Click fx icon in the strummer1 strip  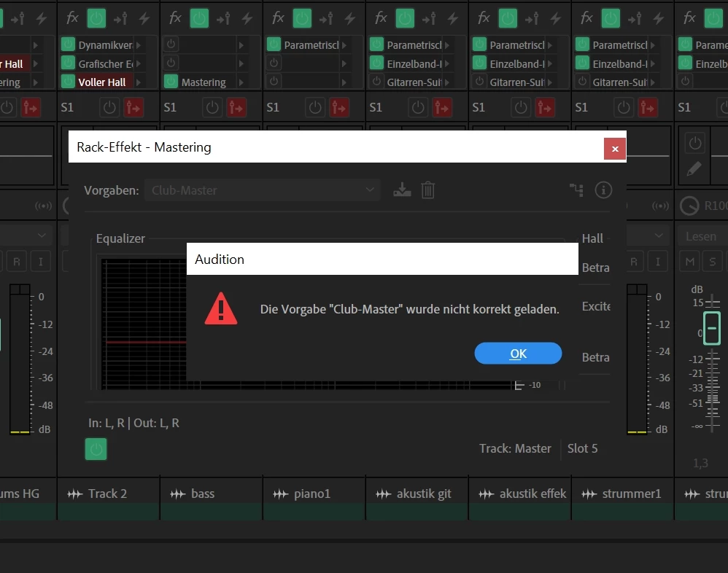click(586, 18)
